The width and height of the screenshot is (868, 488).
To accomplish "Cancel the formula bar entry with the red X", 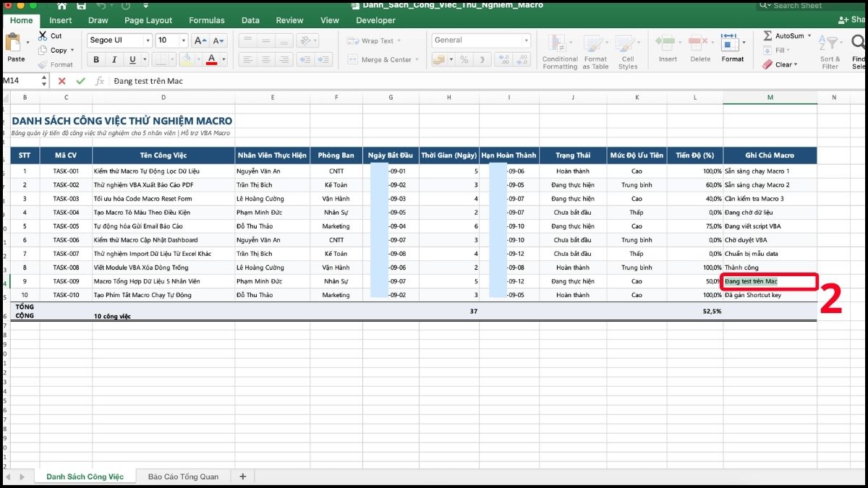I will [x=61, y=81].
